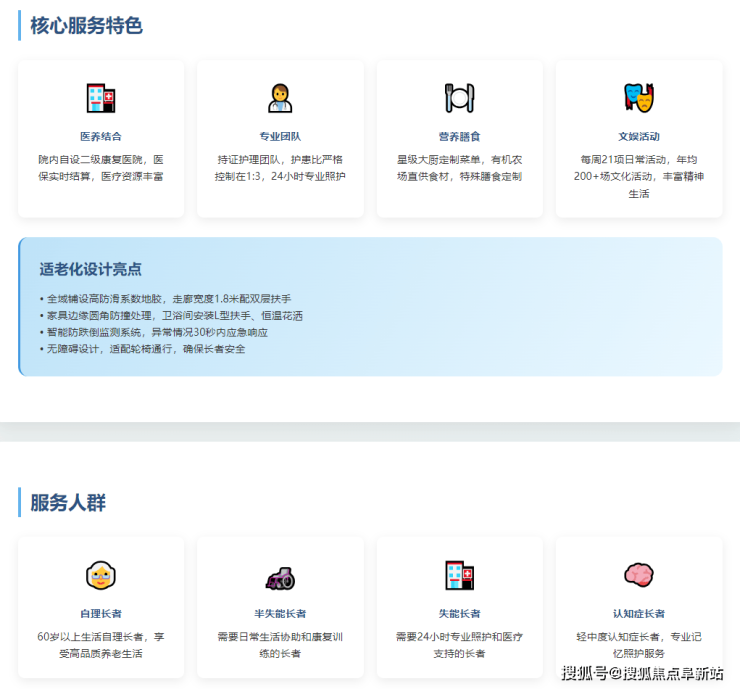Click the 服务人群 section heading
Image resolution: width=740 pixels, height=689 pixels.
[x=68, y=503]
